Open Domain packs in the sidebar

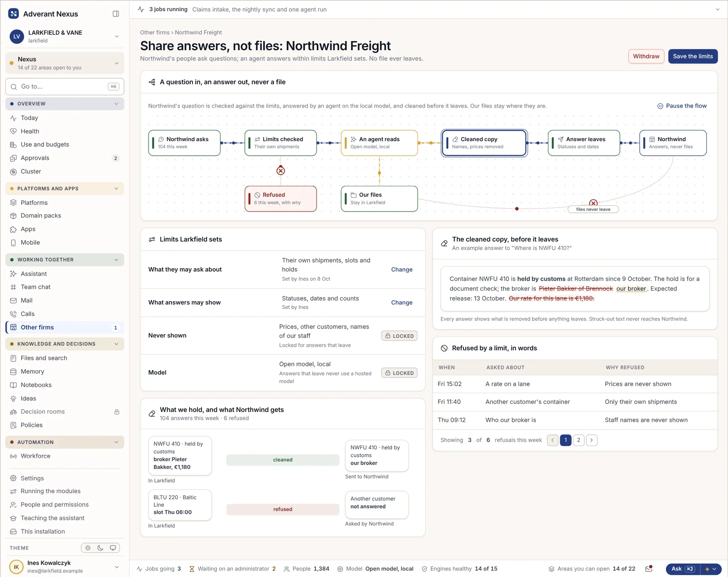click(x=65, y=216)
